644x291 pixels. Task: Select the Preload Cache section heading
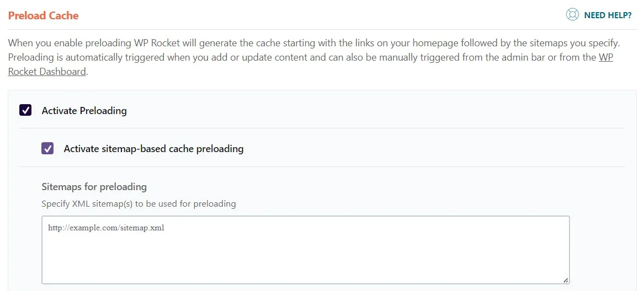click(43, 15)
